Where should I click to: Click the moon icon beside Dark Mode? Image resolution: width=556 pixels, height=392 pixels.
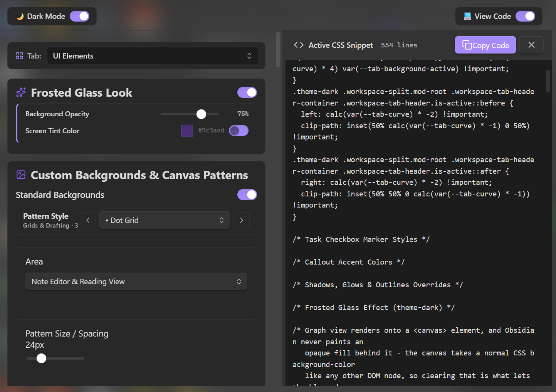tap(20, 17)
